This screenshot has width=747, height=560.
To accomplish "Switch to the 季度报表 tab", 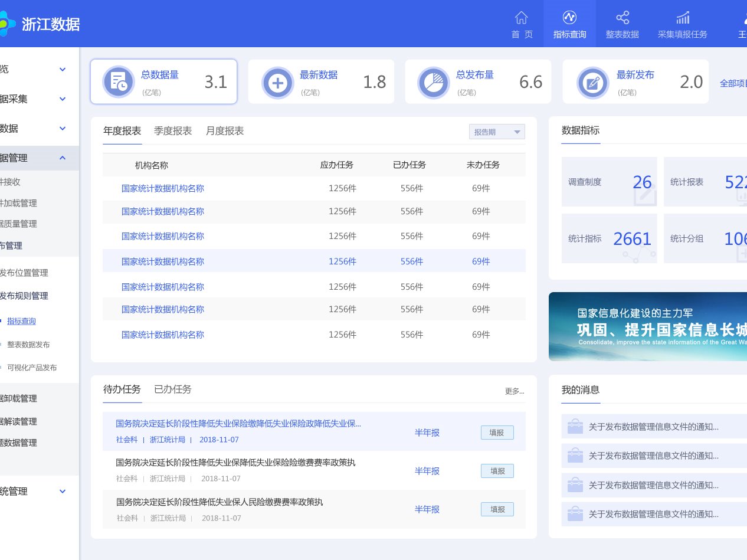I will click(x=173, y=131).
